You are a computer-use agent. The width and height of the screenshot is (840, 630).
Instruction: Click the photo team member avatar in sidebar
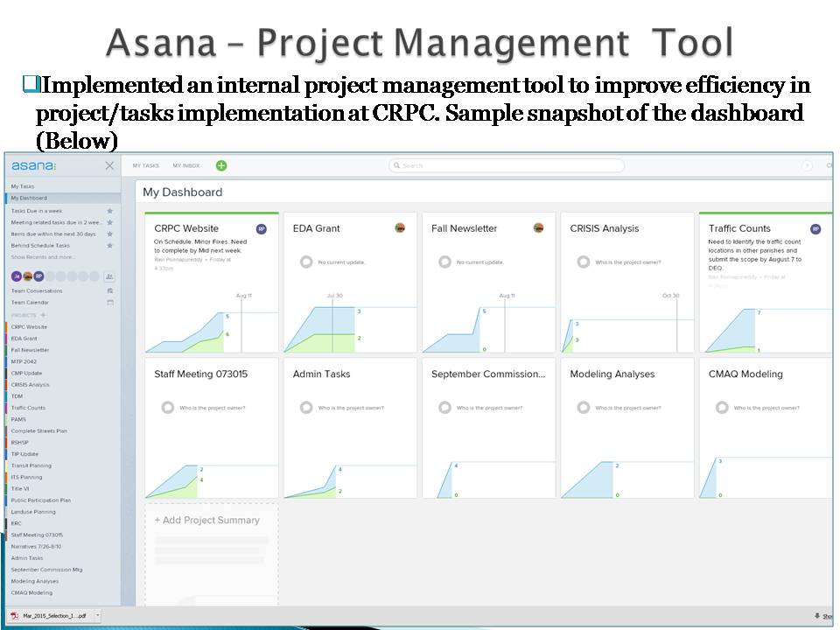[28, 276]
